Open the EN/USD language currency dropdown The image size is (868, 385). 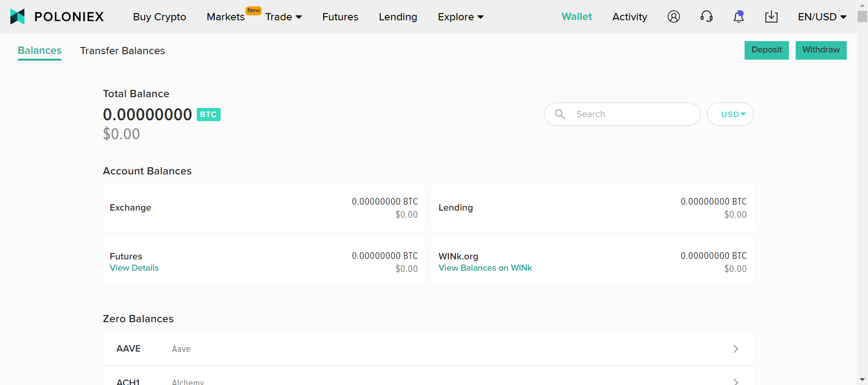tap(822, 17)
